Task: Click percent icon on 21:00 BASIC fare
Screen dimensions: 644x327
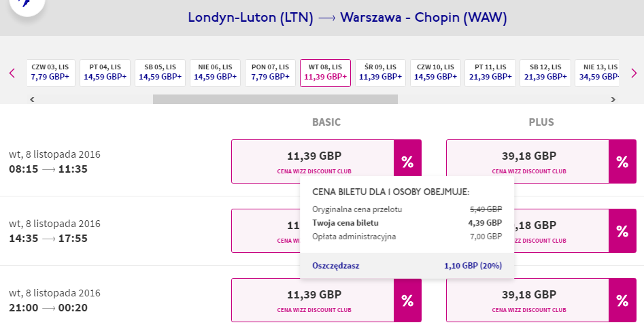Action: 407,300
